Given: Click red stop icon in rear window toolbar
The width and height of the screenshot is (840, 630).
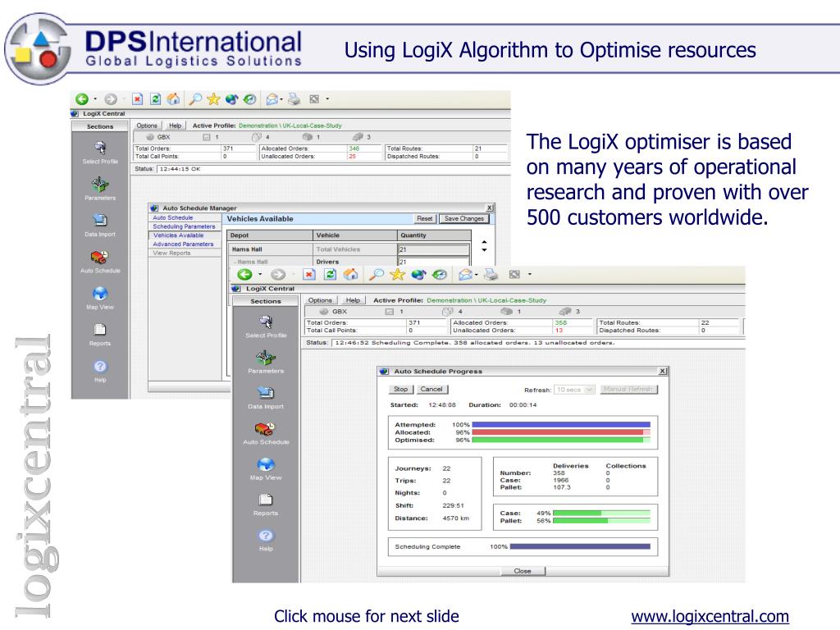Looking at the screenshot, I should point(138,99).
